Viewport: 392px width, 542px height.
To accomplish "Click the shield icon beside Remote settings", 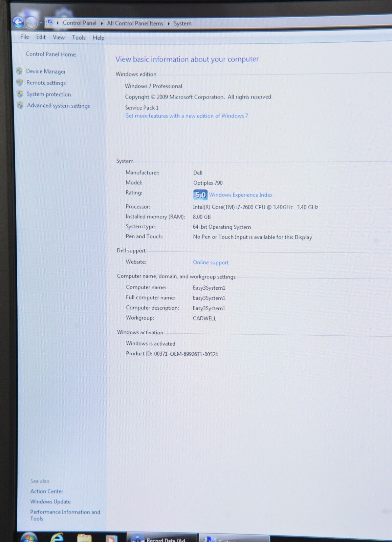I will point(20,82).
